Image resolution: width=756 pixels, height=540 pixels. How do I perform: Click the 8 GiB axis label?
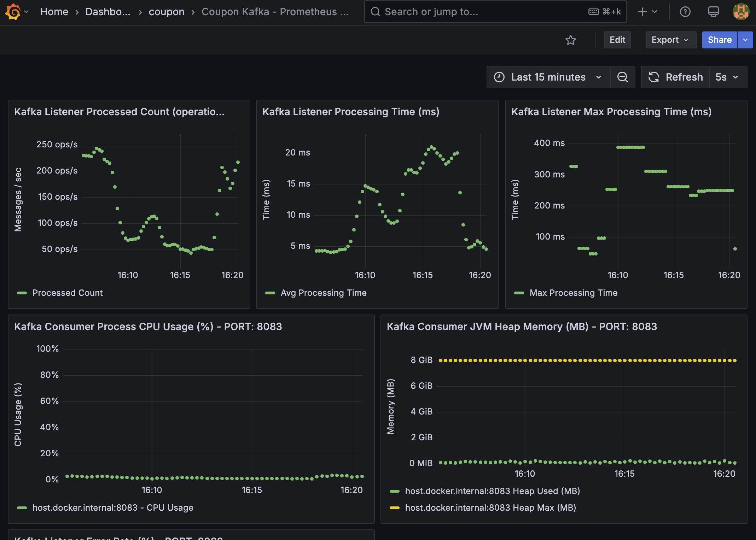421,360
